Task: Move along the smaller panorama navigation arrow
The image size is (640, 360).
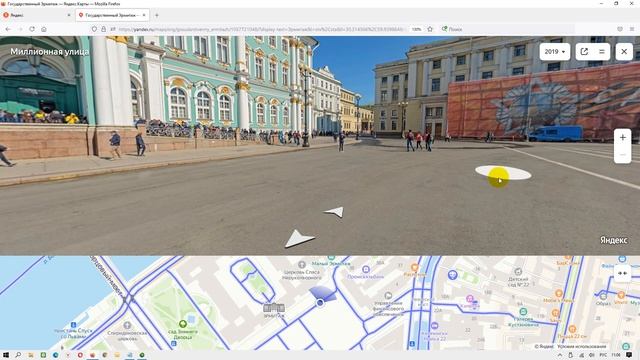Action: tap(335, 212)
